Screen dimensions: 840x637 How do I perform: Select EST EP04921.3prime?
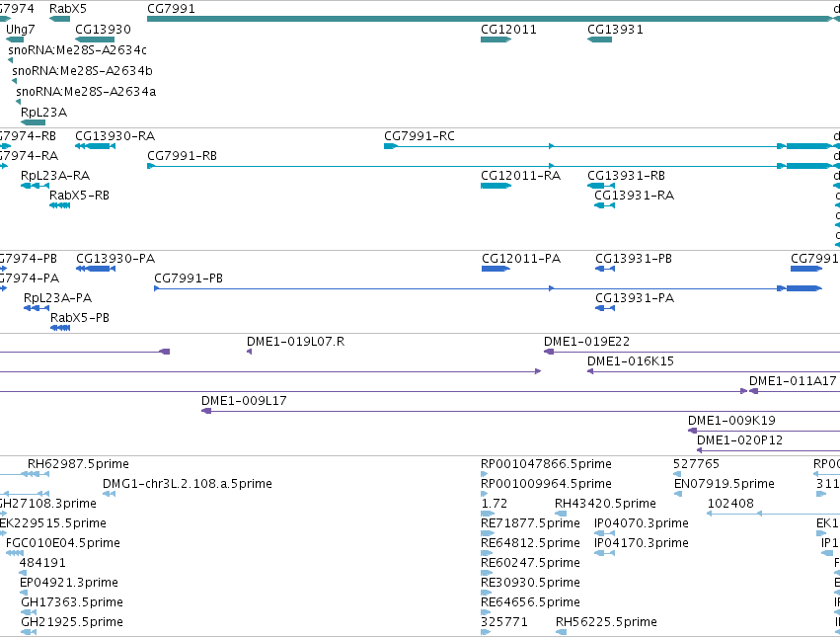point(24,593)
